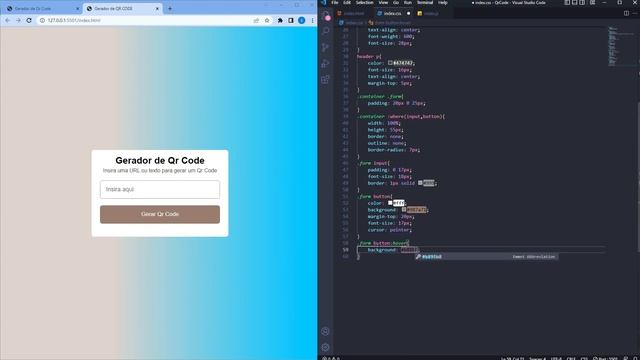The image size is (640, 360).
Task: Click 'CSS' language mode in status bar
Action: pyautogui.click(x=584, y=358)
